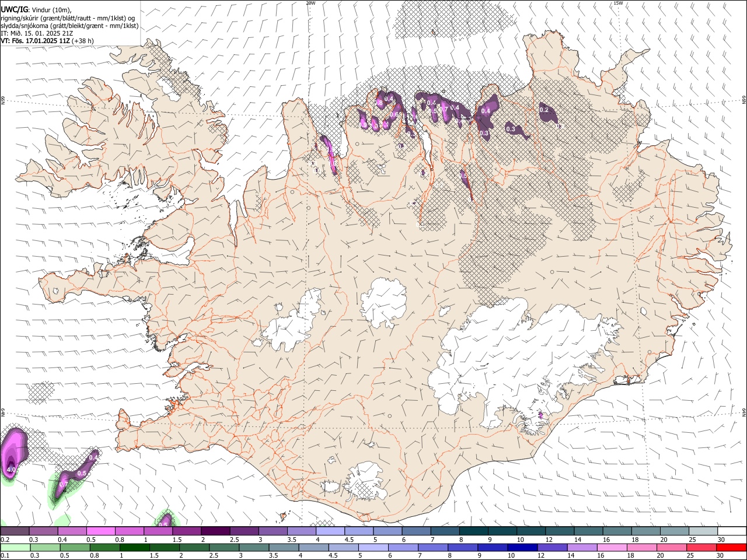Screen dimensions: 747x560
Task: Click the purple snow spot on the southeast glacier
Action: point(541,415)
